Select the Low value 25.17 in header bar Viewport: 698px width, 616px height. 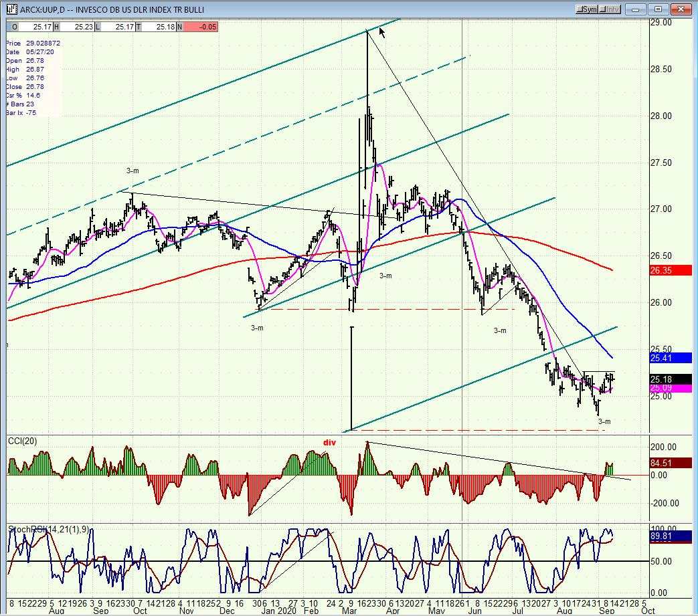tap(118, 27)
